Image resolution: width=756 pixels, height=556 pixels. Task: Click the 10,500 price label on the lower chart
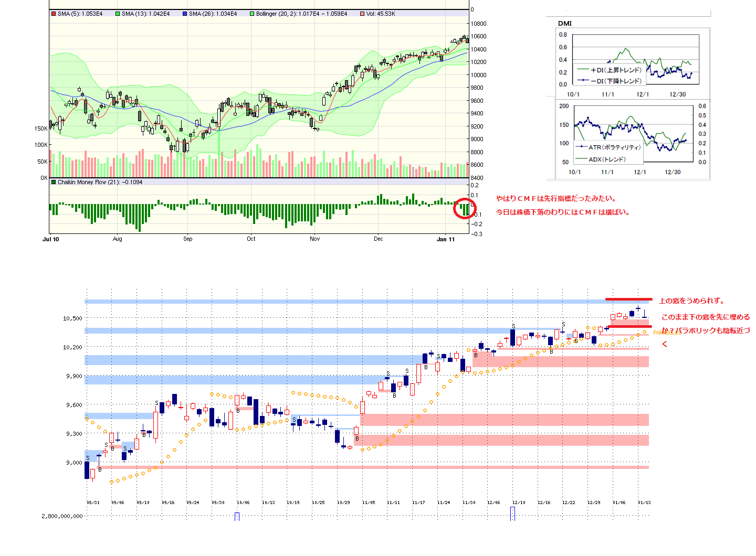(72, 318)
